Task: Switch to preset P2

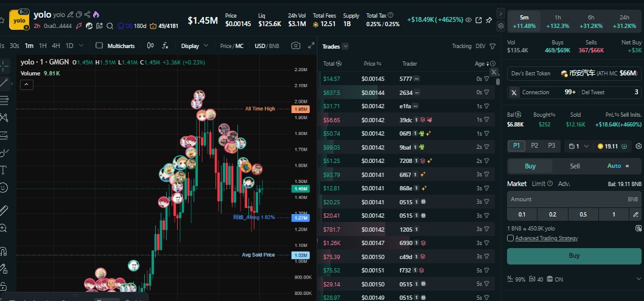Action: (534, 145)
